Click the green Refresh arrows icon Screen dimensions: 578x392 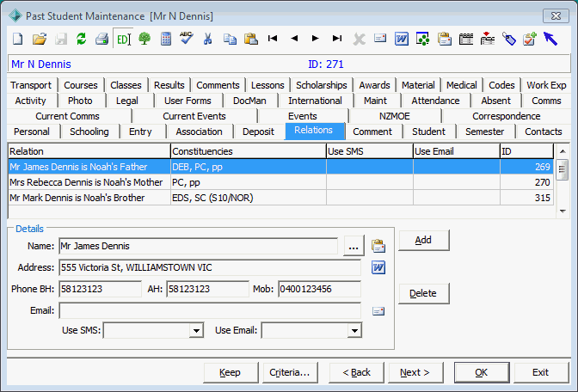82,39
